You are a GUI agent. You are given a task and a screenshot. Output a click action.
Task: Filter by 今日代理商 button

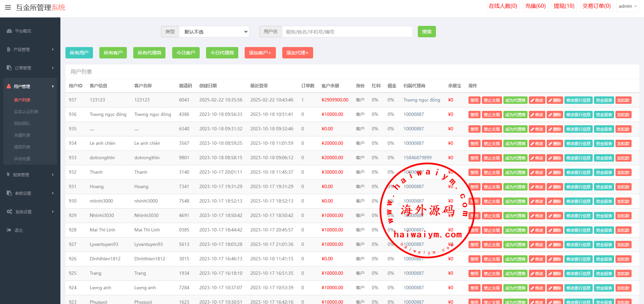(222, 53)
